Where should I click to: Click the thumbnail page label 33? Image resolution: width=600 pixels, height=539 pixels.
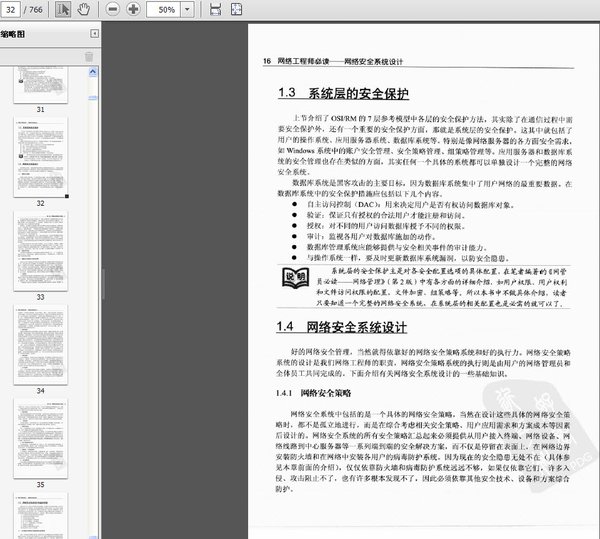pos(41,297)
